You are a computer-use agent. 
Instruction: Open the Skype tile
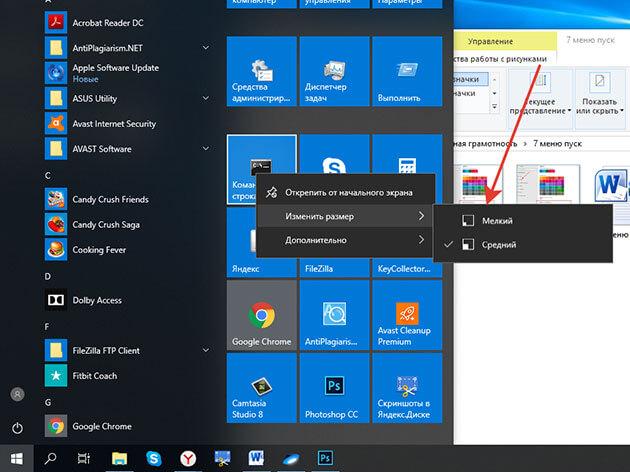coord(334,155)
